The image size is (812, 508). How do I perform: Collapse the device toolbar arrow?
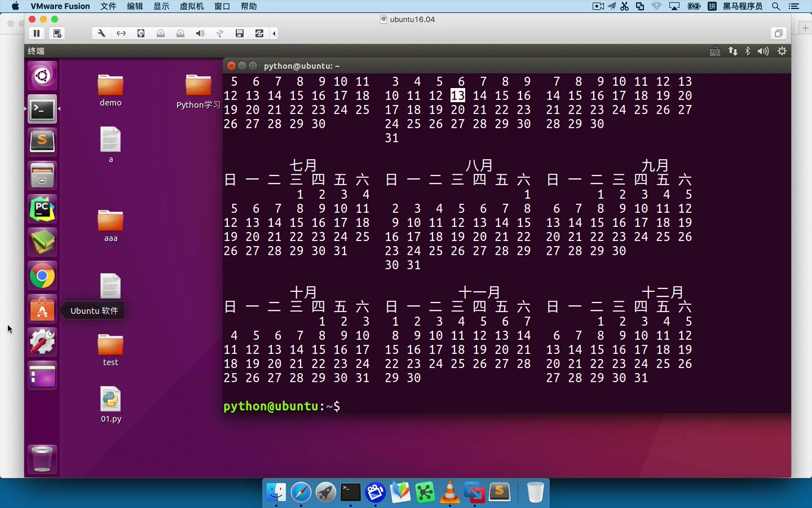pyautogui.click(x=274, y=33)
